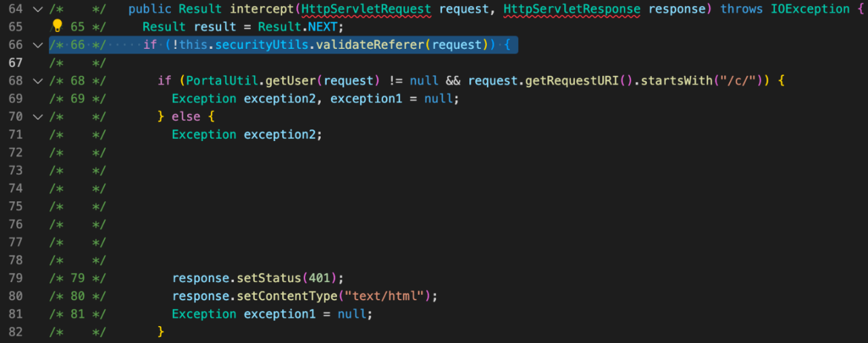Screen dimensions: 868x343
Task: Select line number 79 in the gutter
Action: tap(16, 279)
